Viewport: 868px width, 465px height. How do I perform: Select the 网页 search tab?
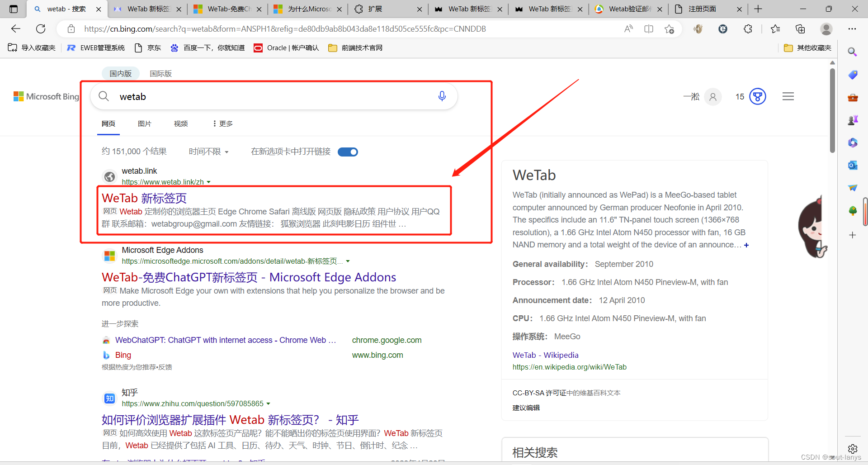[108, 123]
